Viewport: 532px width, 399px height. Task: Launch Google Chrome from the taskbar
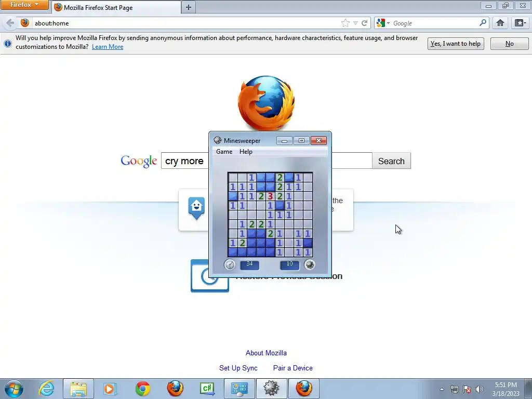143,389
